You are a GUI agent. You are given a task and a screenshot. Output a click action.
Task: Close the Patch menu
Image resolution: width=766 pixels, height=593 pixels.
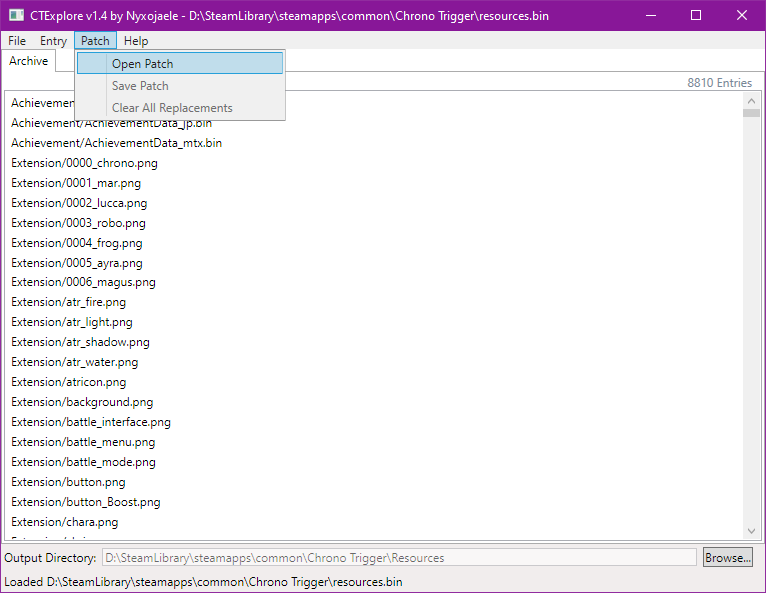(95, 41)
